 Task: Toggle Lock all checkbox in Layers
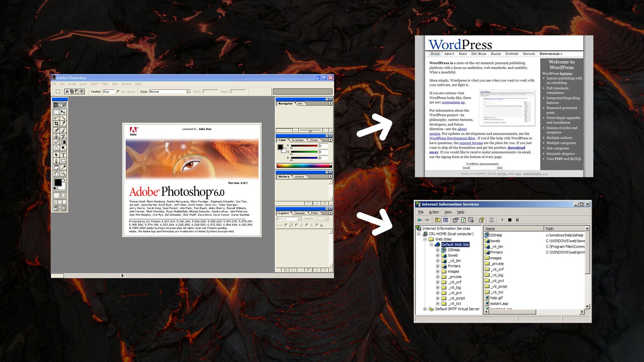coord(317,225)
